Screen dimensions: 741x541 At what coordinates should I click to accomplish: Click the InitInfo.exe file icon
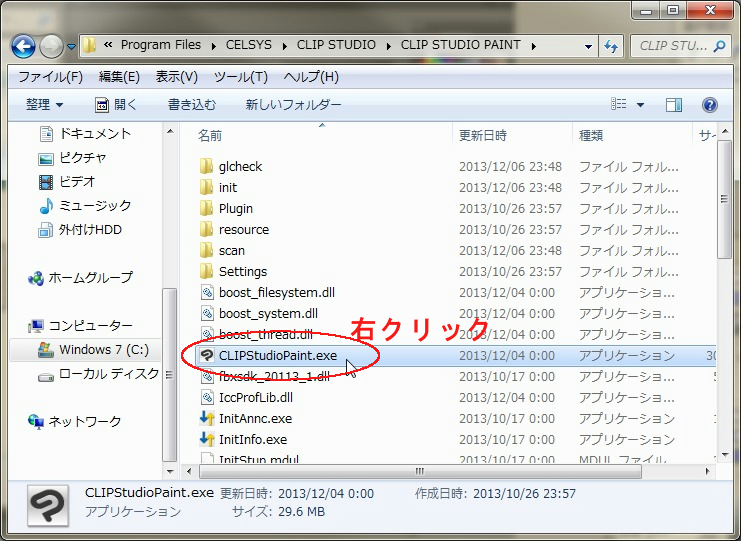tap(207, 440)
